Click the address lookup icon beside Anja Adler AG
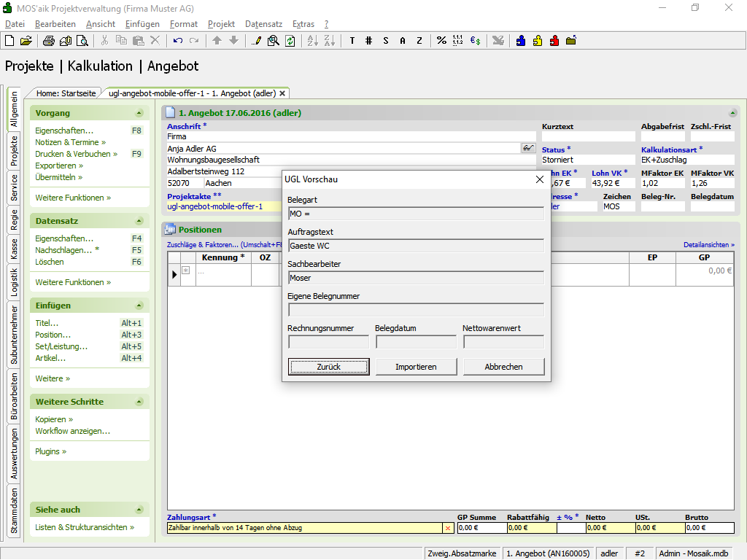747x560 pixels. coord(528,148)
